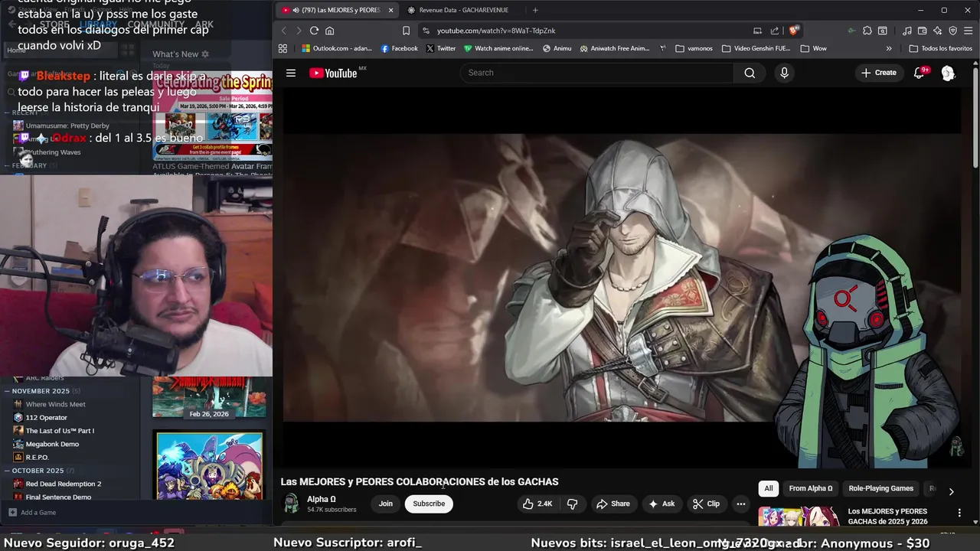Open the Watch anime online bookmark

pos(498,48)
